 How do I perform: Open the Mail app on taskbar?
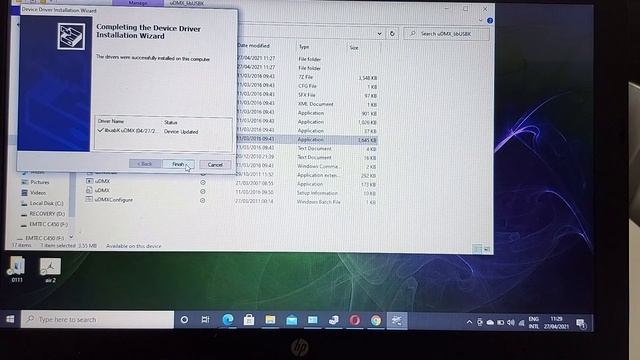(291, 320)
